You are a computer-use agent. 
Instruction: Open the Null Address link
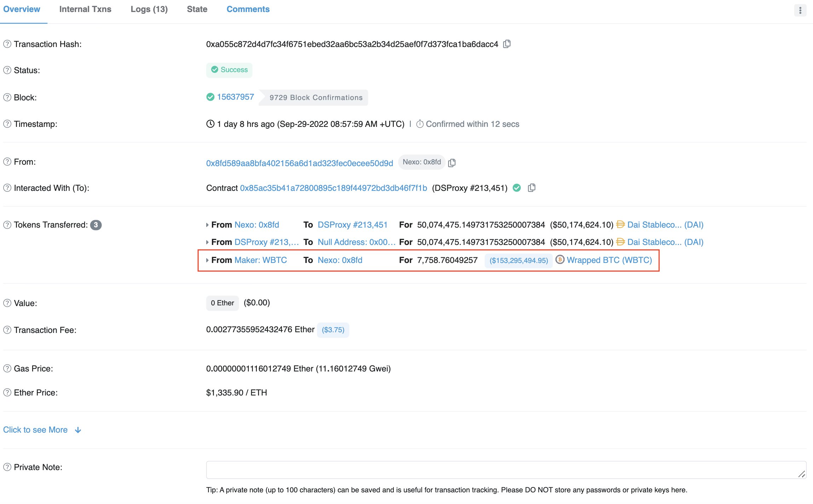point(356,242)
